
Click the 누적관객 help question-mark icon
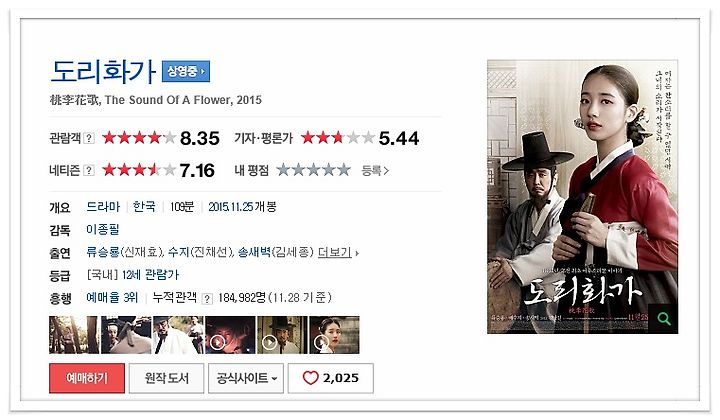tap(207, 298)
